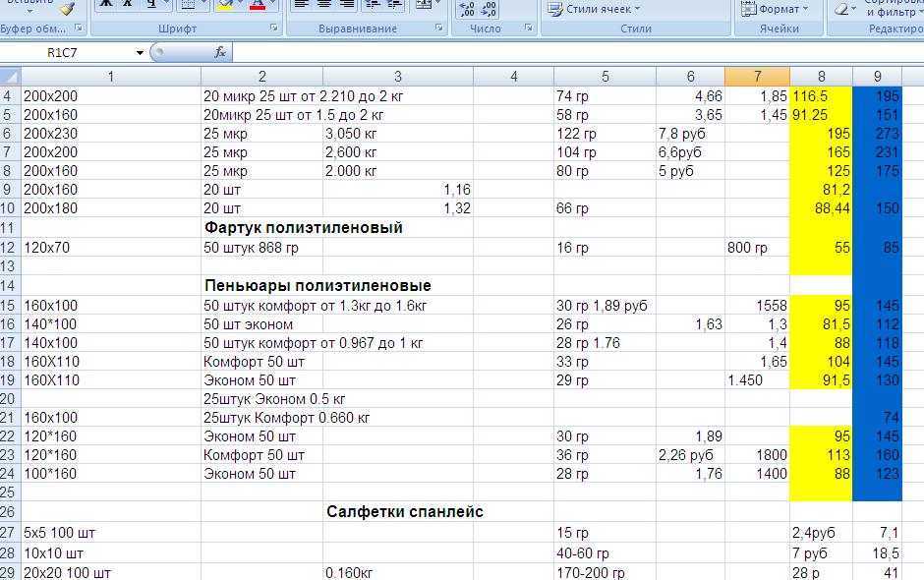Open Стили ячеек cell styles gallery
924x580 pixels.
point(594,9)
